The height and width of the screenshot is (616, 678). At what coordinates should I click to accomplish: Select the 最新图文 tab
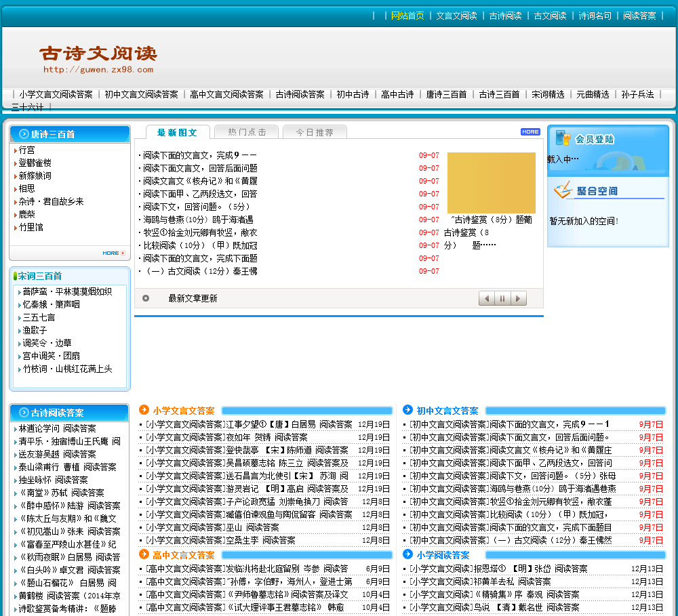tap(177, 132)
